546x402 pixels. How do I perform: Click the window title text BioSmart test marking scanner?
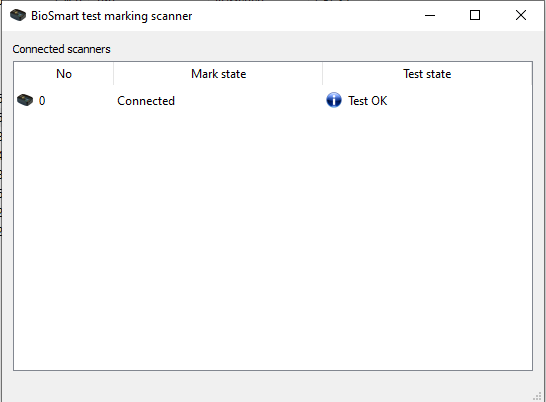[111, 16]
